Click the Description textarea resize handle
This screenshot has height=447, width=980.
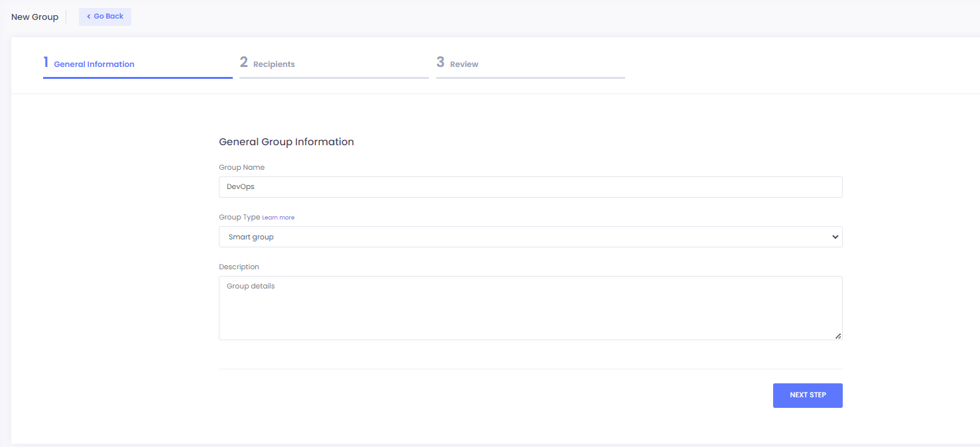(838, 336)
